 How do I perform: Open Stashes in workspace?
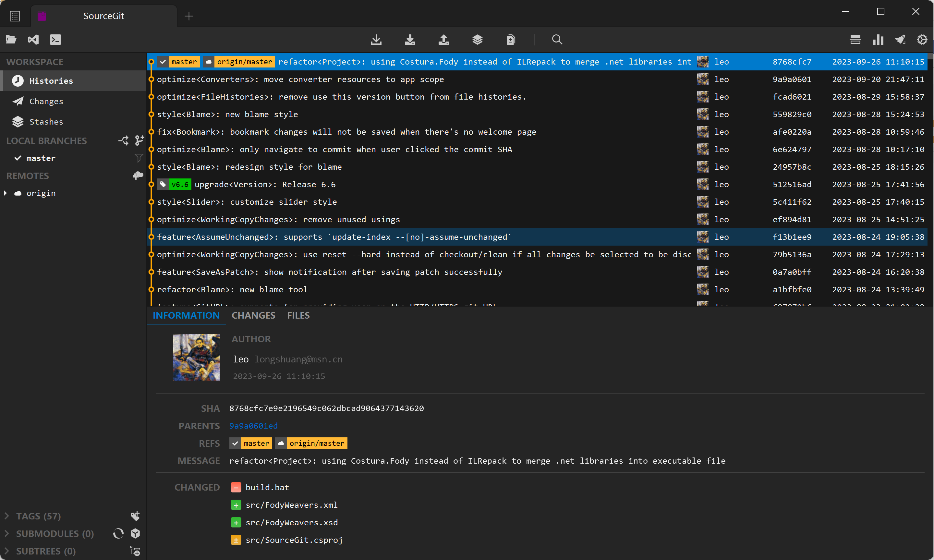pyautogui.click(x=73, y=122)
